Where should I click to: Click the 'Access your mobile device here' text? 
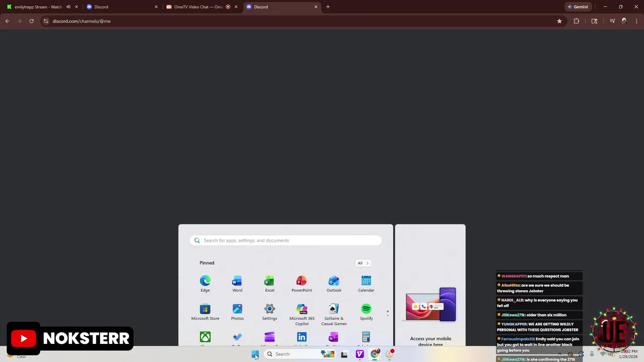431,341
